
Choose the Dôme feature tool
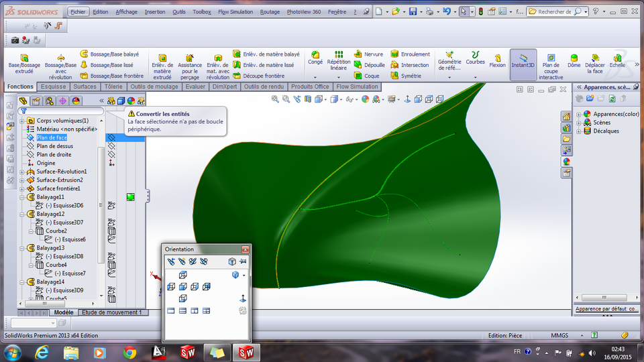coord(574,61)
